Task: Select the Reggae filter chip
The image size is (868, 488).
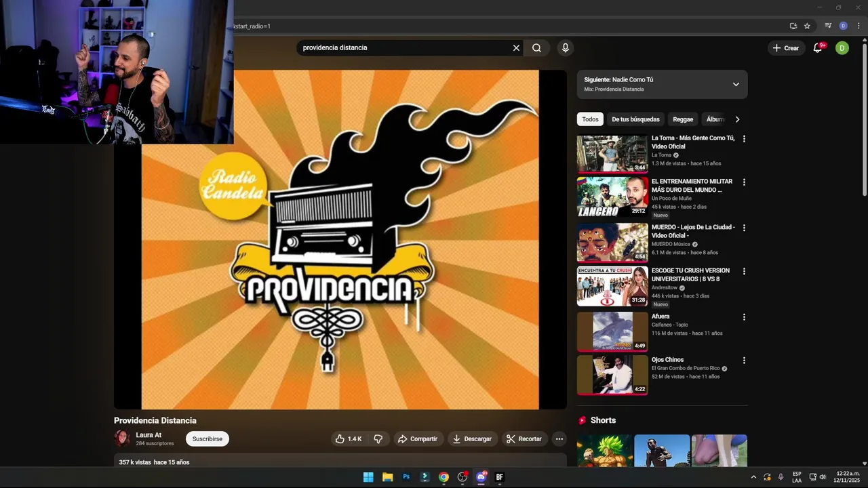Action: click(x=683, y=119)
